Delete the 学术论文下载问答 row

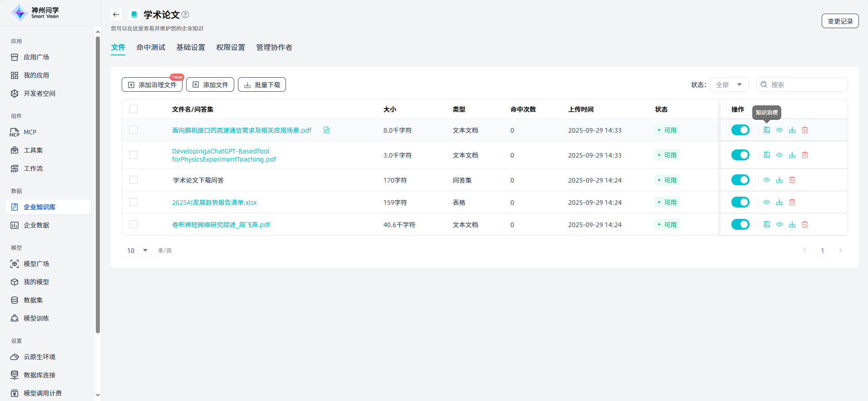792,180
